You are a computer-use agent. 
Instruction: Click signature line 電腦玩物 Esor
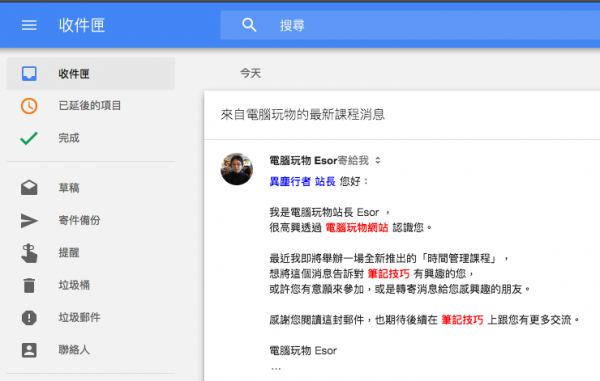pos(303,350)
